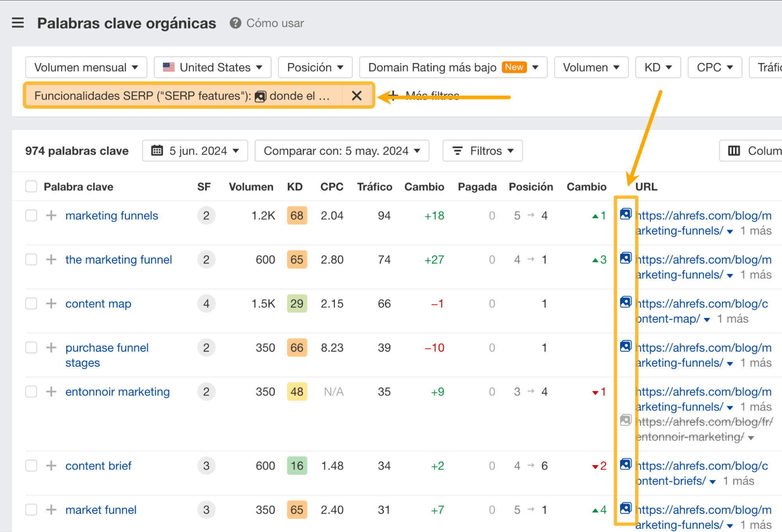This screenshot has height=532, width=782.
Task: Expand purchase funnel stages plus icon
Action: (51, 348)
